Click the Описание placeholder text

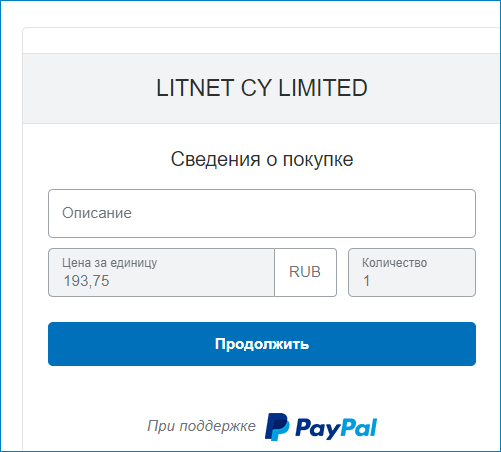pyautogui.click(x=97, y=213)
